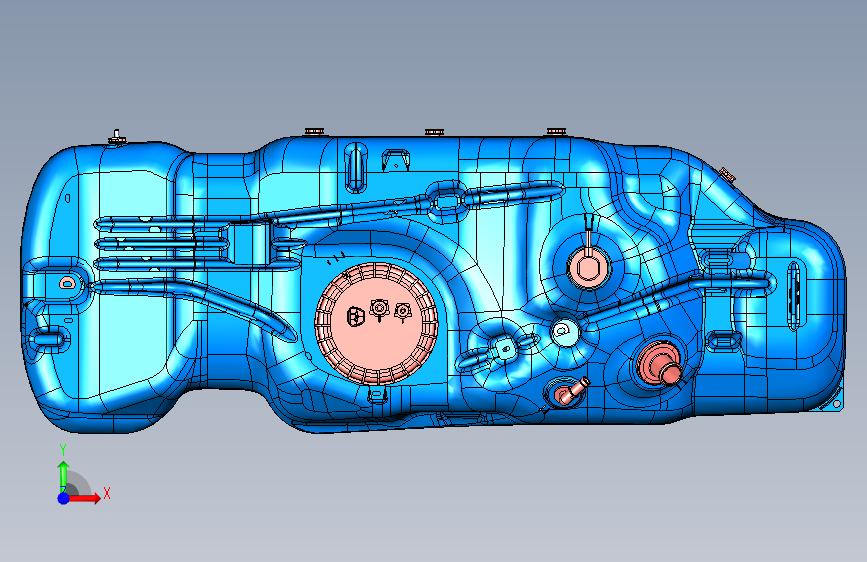Click the green Y axis arrow of the triad

[x=63, y=476]
